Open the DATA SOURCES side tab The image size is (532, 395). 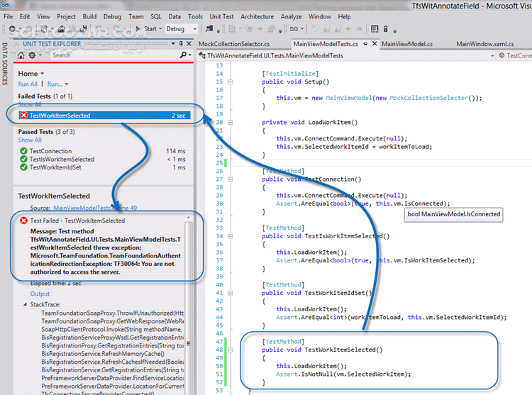coord(5,63)
